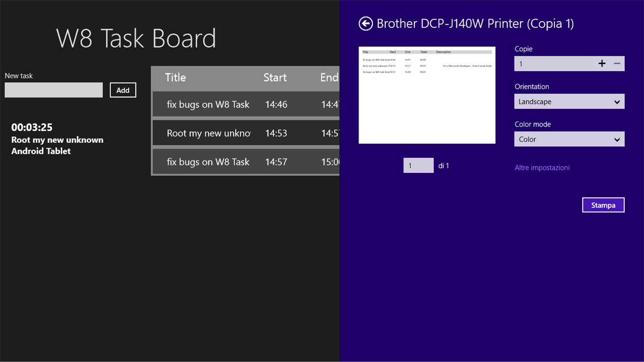
Task: Click the Title column header
Action: tap(175, 77)
